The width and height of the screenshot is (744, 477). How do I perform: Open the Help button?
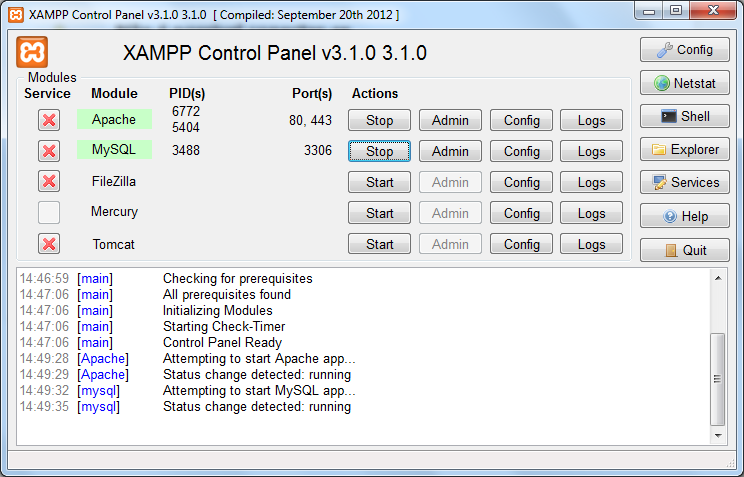[684, 216]
